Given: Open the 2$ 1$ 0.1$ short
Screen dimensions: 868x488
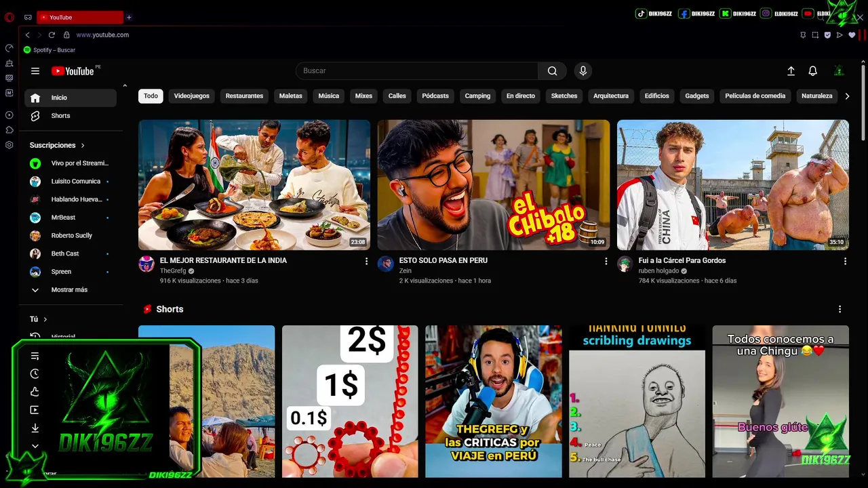Looking at the screenshot, I should [x=350, y=401].
